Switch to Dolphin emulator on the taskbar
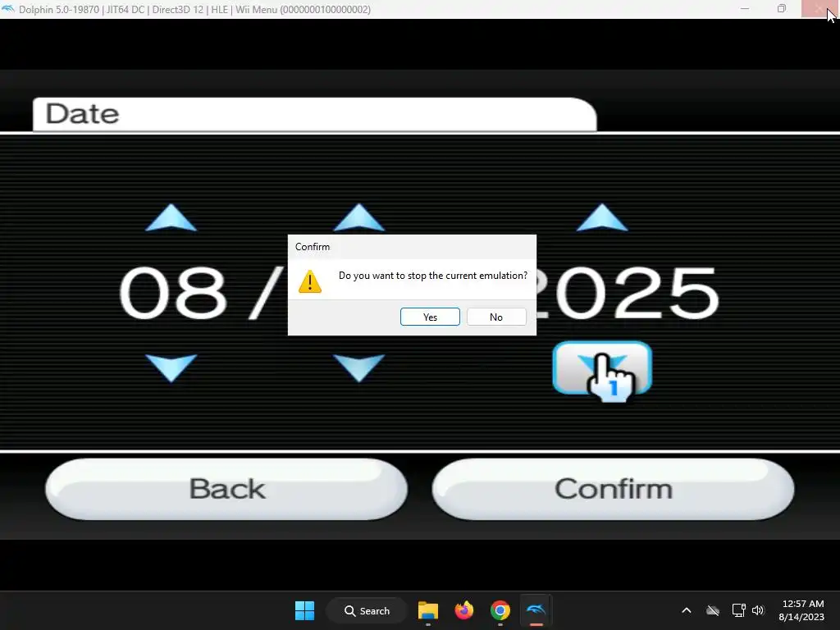Image resolution: width=840 pixels, height=630 pixels. 536,610
